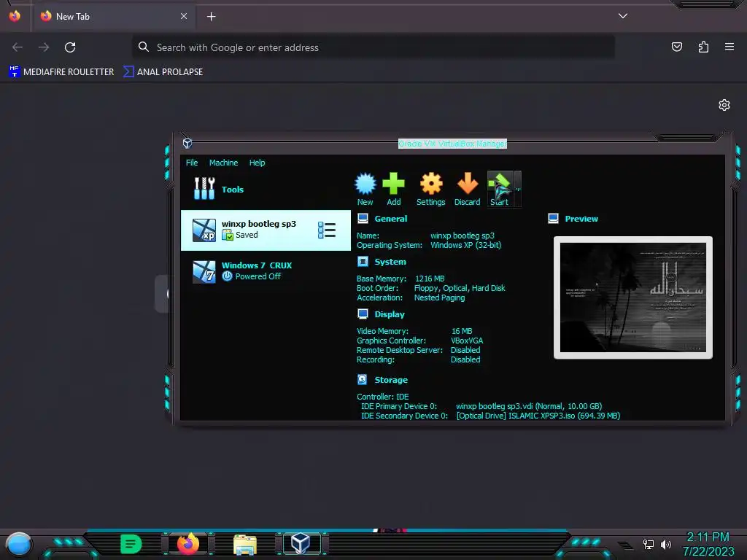Viewport: 747px width, 560px height.
Task: Click the VirtualBox cube icon in title bar
Action: (x=187, y=143)
